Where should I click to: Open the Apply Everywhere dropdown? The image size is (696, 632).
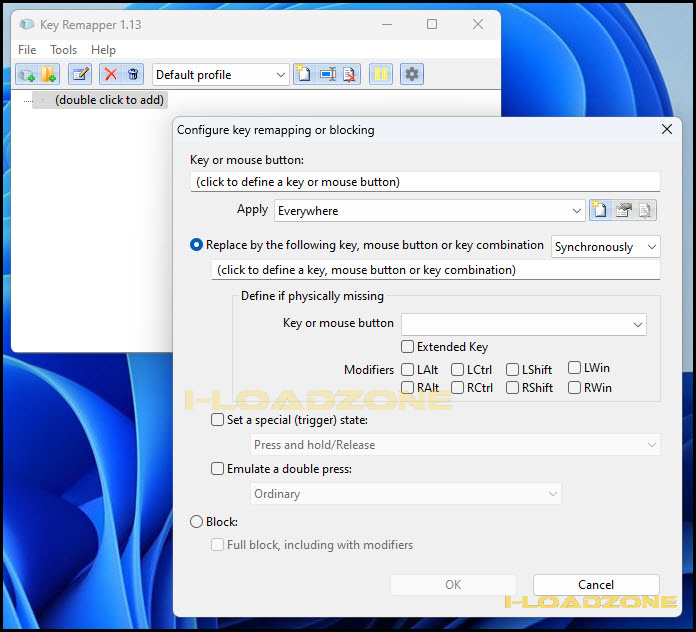(430, 210)
